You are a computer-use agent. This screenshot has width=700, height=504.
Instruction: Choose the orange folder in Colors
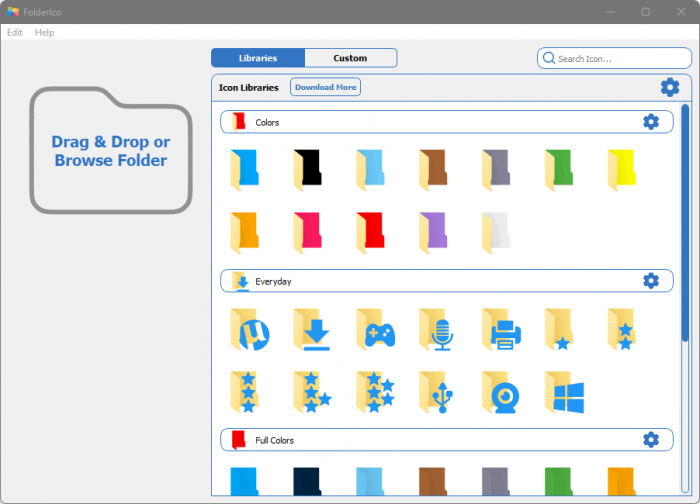pos(245,233)
